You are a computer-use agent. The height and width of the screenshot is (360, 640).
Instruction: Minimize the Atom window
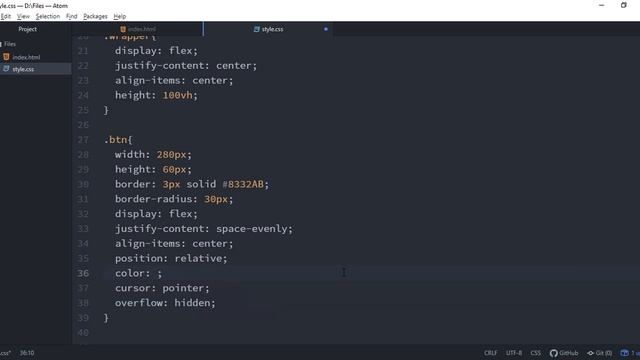click(x=601, y=5)
